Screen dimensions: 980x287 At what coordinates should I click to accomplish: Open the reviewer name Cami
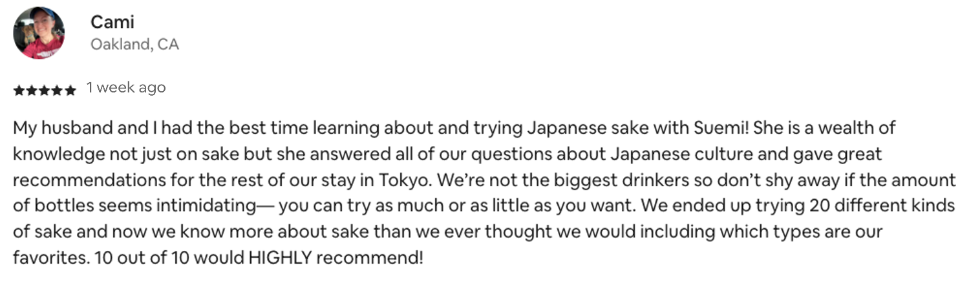tap(112, 22)
